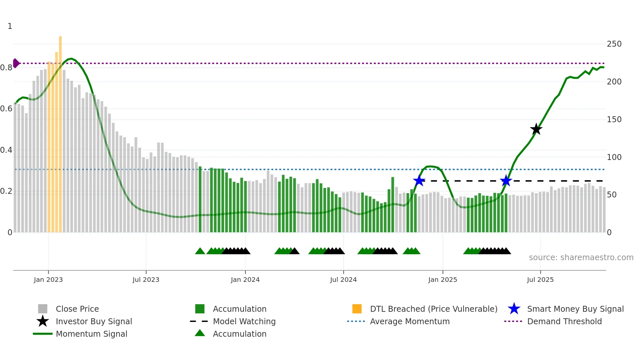
Task: Click the purple diamond Demand Threshold marker
Action: pyautogui.click(x=16, y=63)
